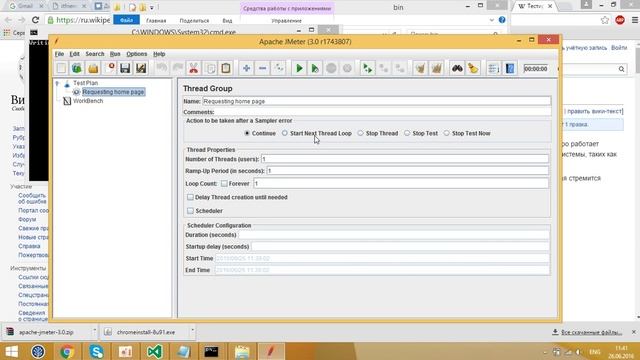Open the Help book toolbar icon
The height and width of the screenshot is (360, 640).
[x=509, y=68]
